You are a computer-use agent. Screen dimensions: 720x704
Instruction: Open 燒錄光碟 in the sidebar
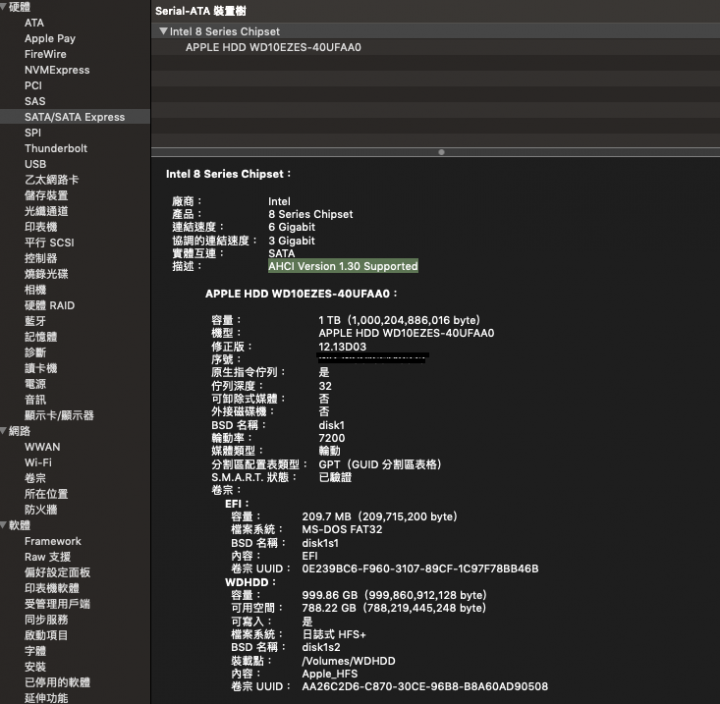(x=46, y=274)
